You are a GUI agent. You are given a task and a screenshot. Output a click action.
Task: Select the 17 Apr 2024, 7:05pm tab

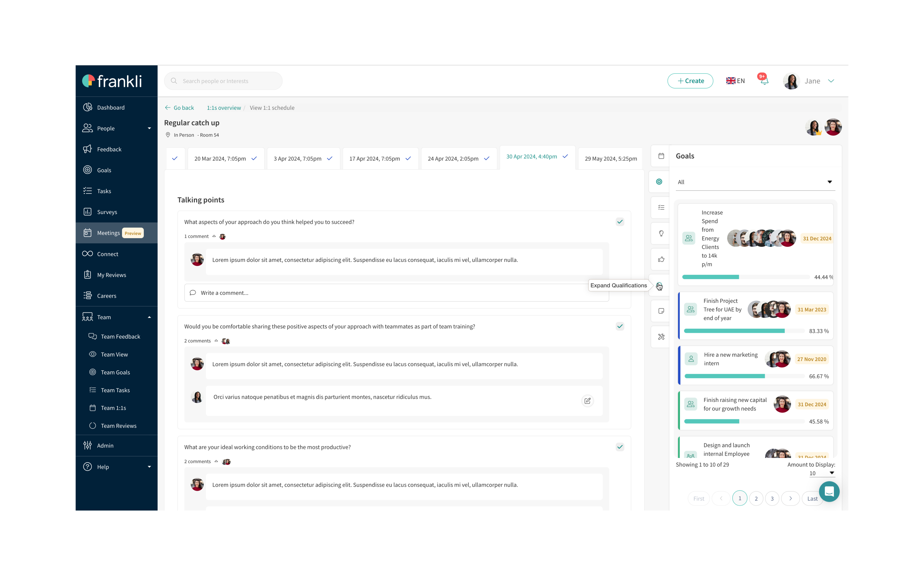pyautogui.click(x=380, y=159)
